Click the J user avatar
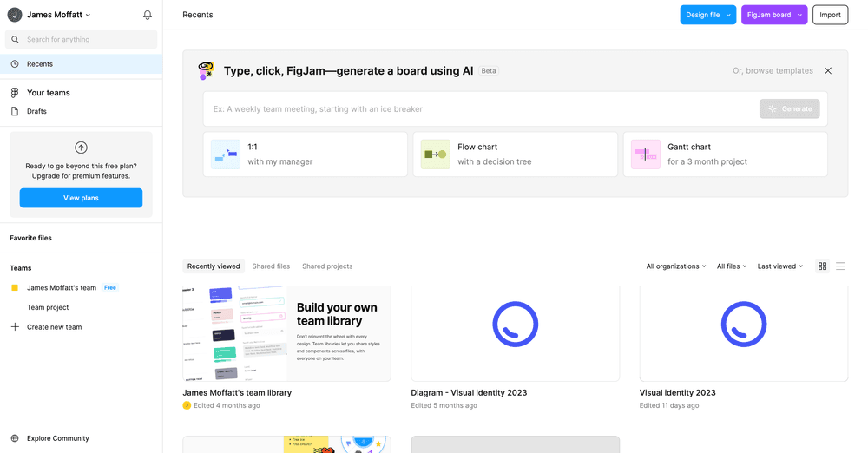 pyautogui.click(x=15, y=15)
